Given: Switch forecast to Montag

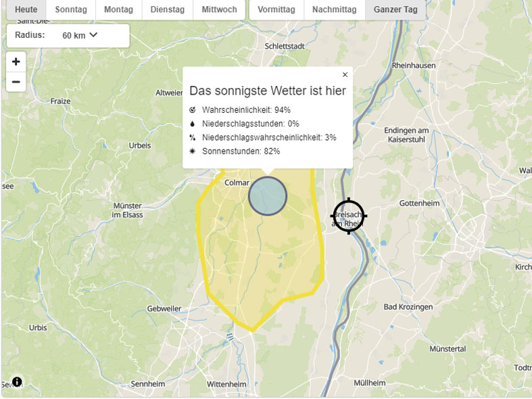Looking at the screenshot, I should [x=118, y=10].
